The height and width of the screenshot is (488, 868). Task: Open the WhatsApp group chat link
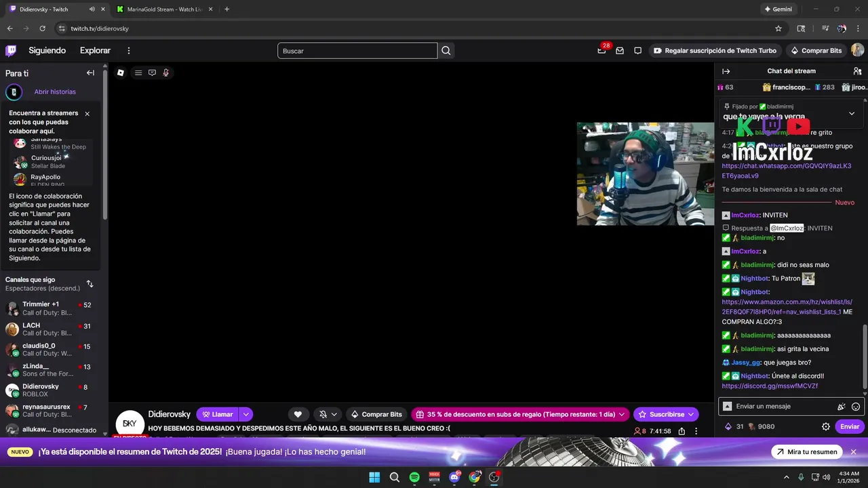tap(787, 171)
